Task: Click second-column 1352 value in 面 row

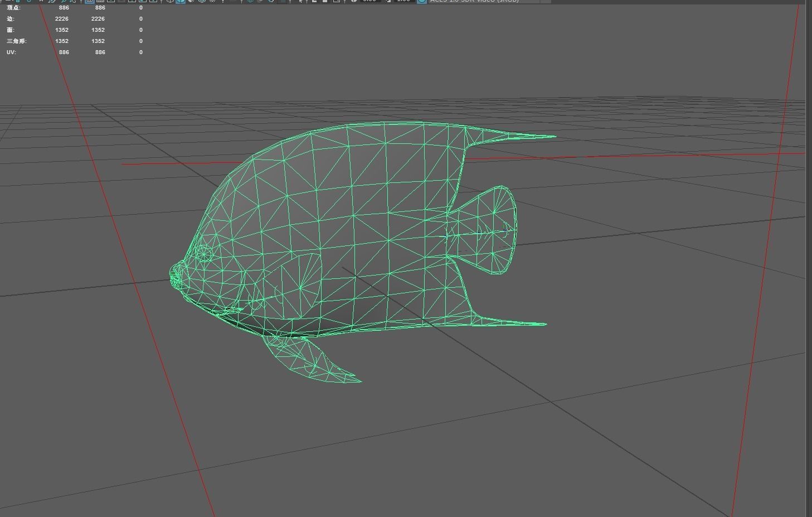Action: tap(98, 30)
